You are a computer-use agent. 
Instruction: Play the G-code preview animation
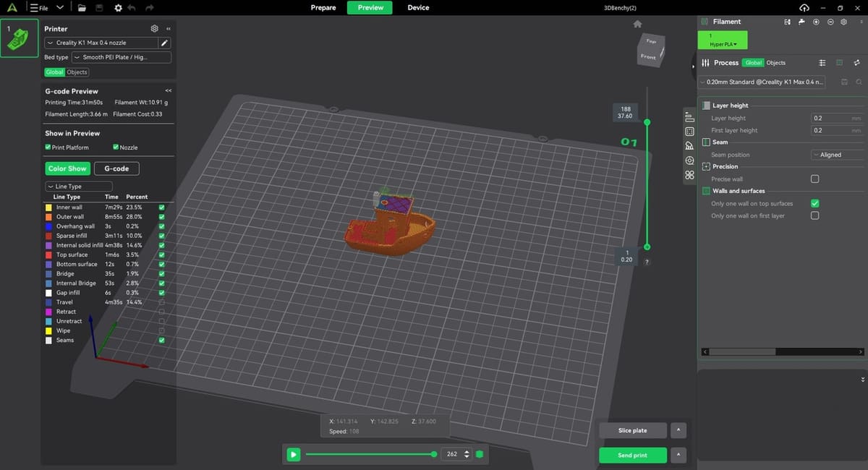coord(293,454)
